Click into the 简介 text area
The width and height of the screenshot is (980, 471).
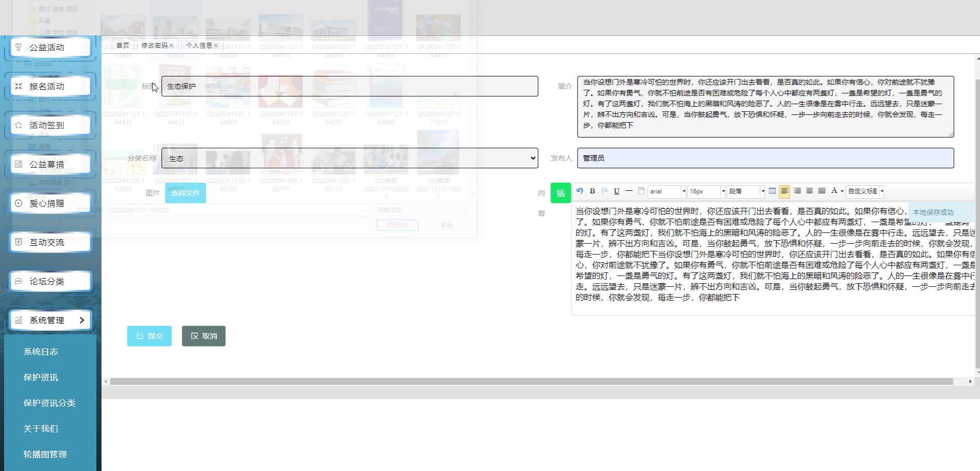tap(765, 107)
